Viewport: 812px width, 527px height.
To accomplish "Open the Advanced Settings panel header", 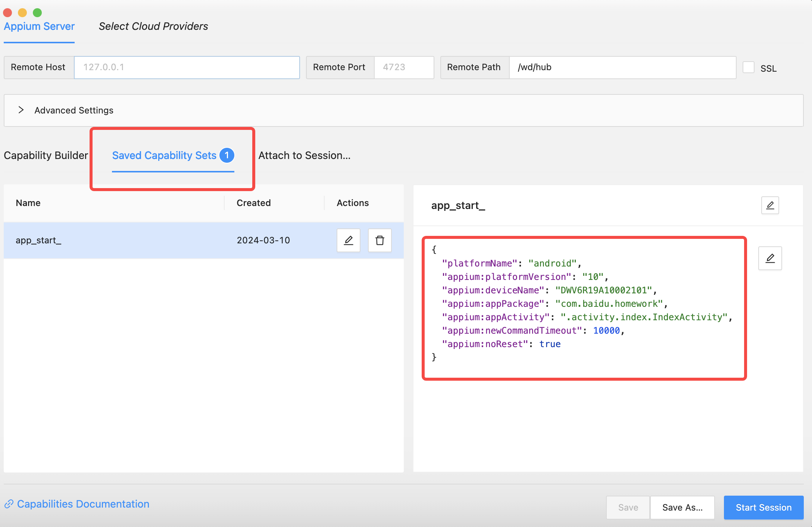I will [403, 110].
